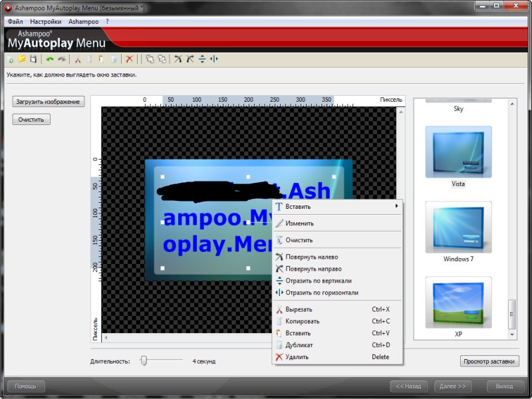Click the template list scrollbar thumb

tap(512, 315)
